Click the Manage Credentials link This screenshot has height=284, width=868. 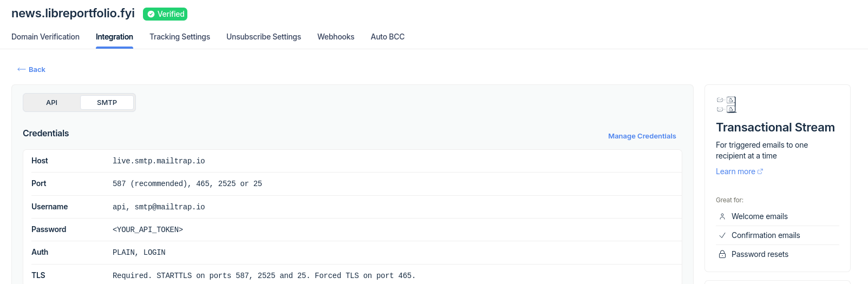(642, 136)
